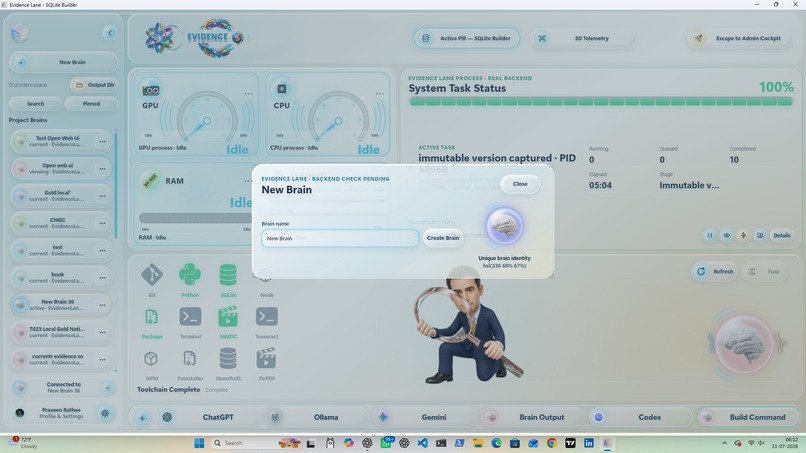
Task: Click the plus icon beside ChatGPT
Action: (142, 418)
